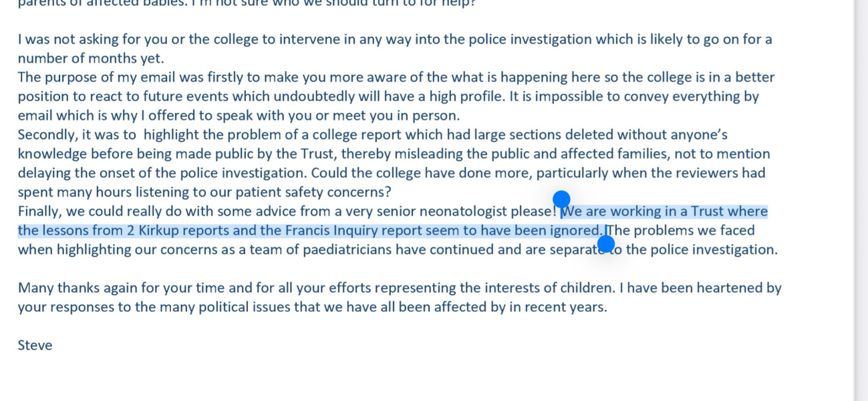Screen dimensions: 868x401
Task: Tap the selection start handle above "We"
Action: point(561,199)
